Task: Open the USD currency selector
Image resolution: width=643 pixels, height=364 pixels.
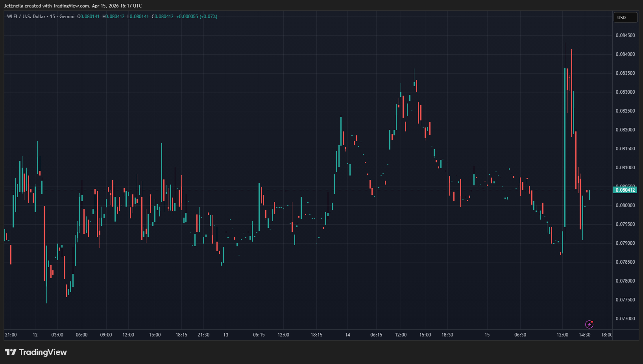Action: (x=625, y=17)
